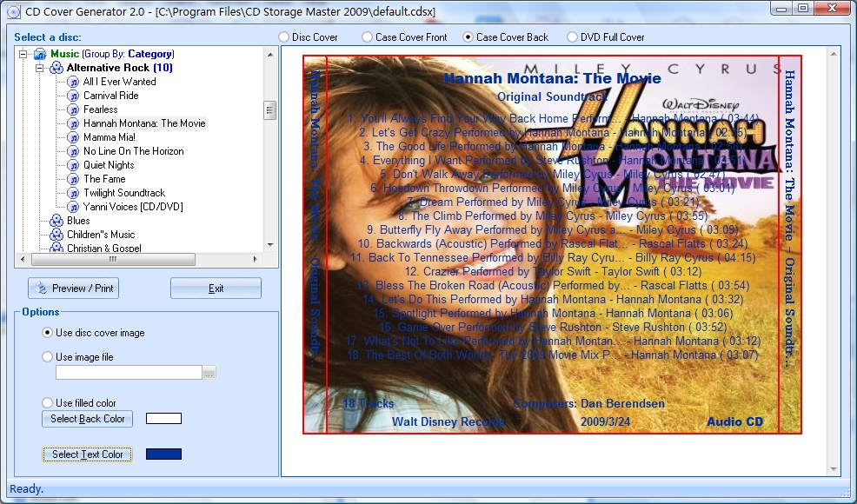This screenshot has height=504, width=857.
Task: Select the All I Ever Wanted disc
Action: coord(120,82)
